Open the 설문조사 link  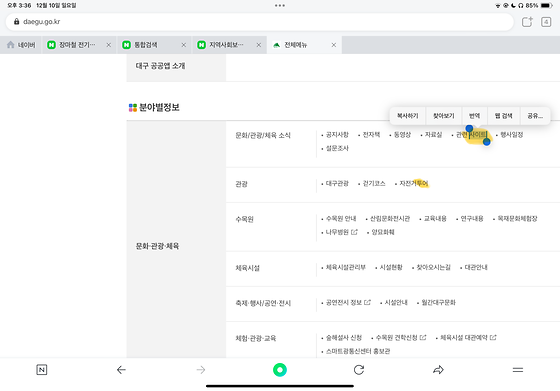[337, 148]
